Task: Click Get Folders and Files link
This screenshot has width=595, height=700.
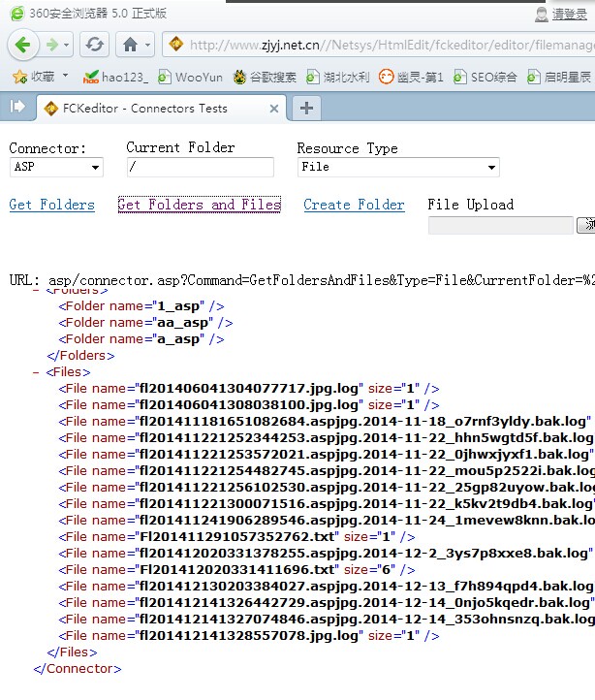Action: click(x=200, y=205)
